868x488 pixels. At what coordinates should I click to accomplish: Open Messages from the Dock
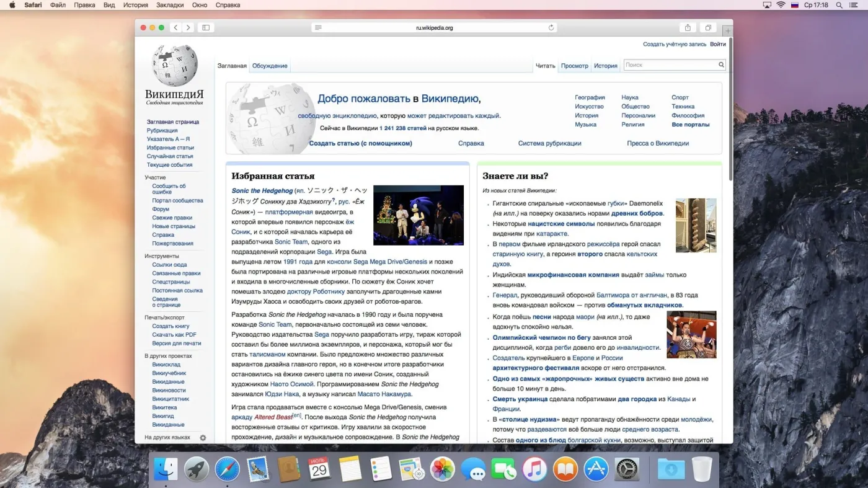coord(474,469)
